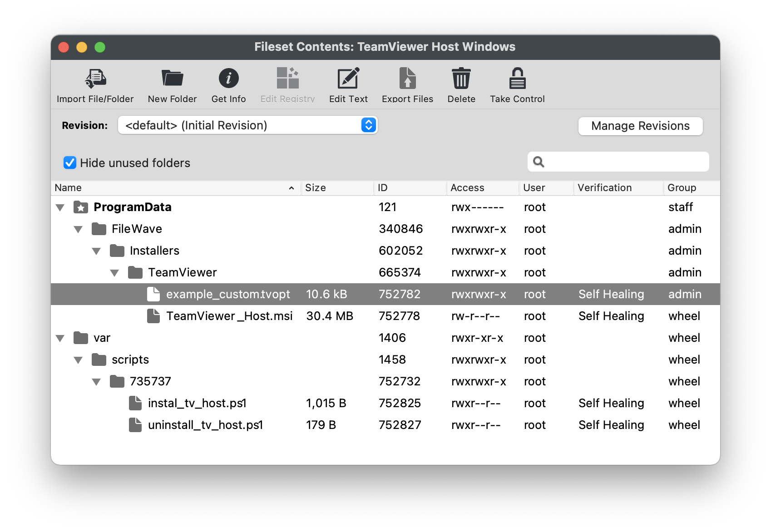The image size is (771, 532).
Task: Click the scripts folder icon
Action: click(x=99, y=360)
